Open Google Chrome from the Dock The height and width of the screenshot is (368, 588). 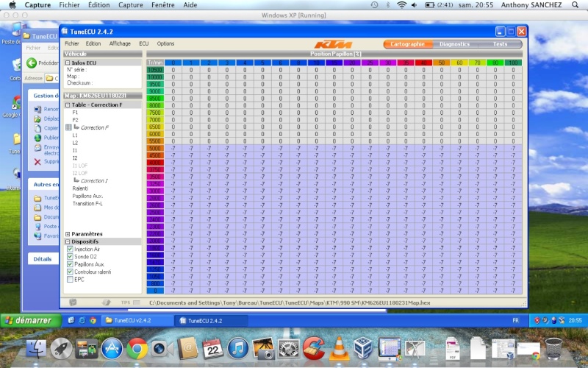(137, 348)
